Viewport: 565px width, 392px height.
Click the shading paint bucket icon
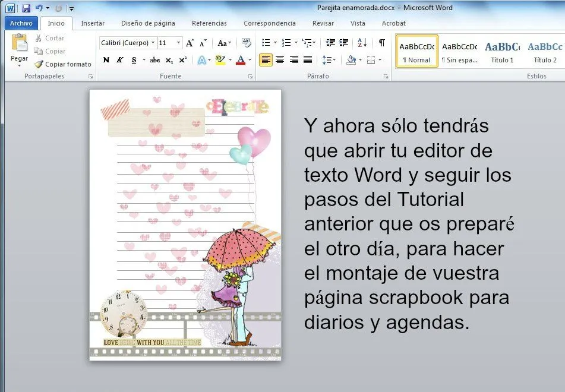tap(351, 60)
